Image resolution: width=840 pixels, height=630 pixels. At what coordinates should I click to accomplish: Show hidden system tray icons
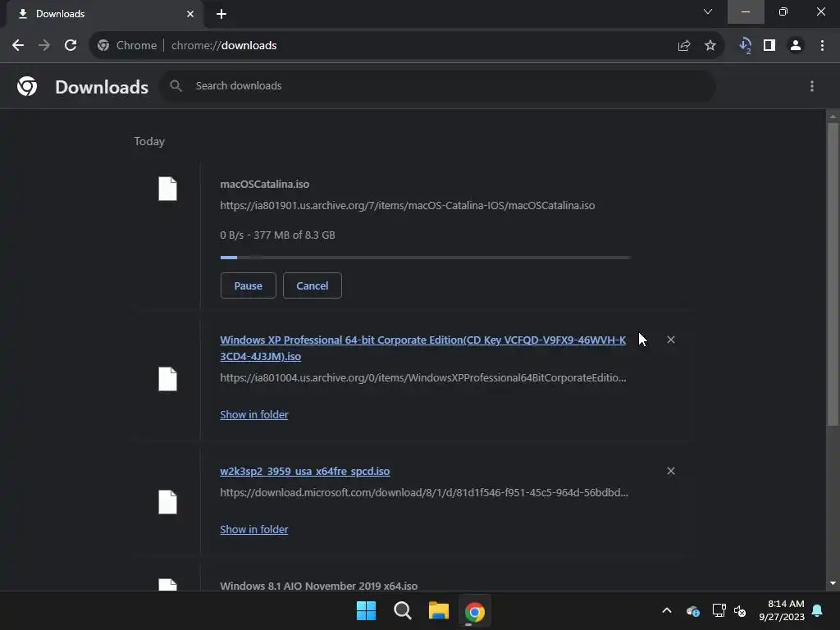pos(667,610)
